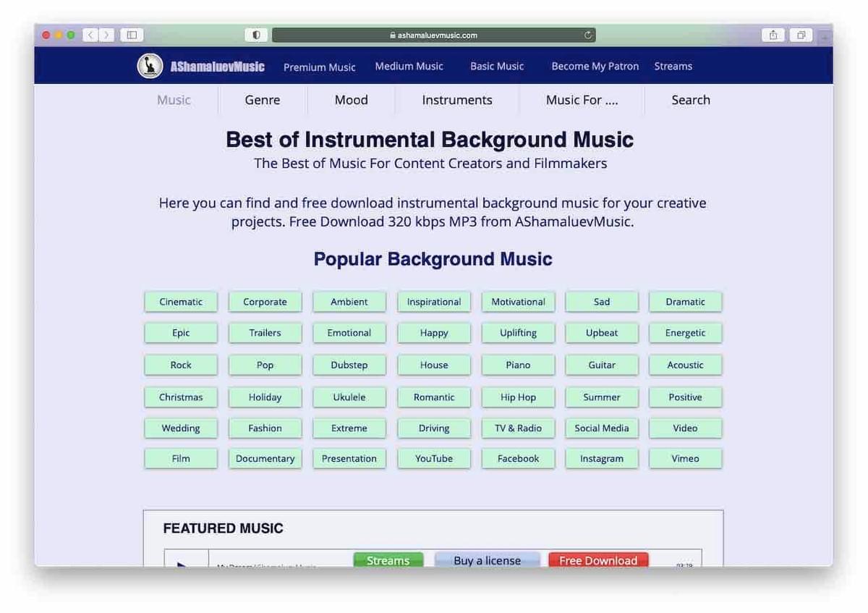This screenshot has height=613, width=868.
Task: Choose the Inspirational category button
Action: click(x=434, y=302)
